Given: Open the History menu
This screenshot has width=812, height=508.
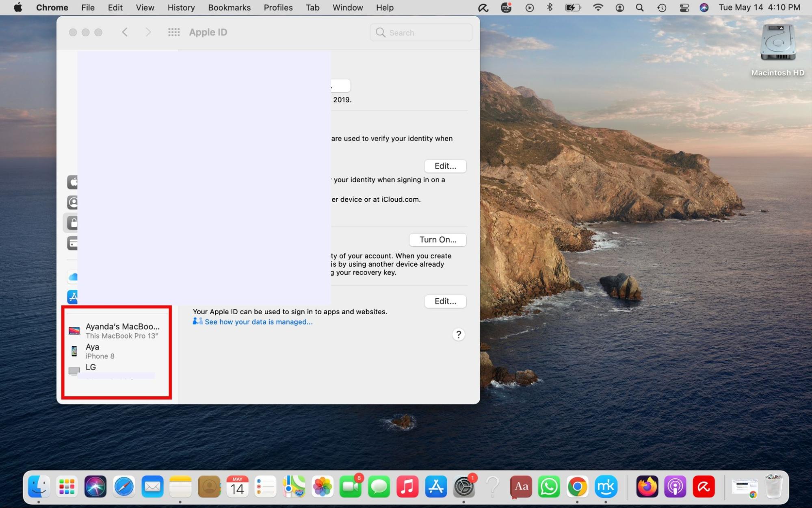Looking at the screenshot, I should click(181, 7).
